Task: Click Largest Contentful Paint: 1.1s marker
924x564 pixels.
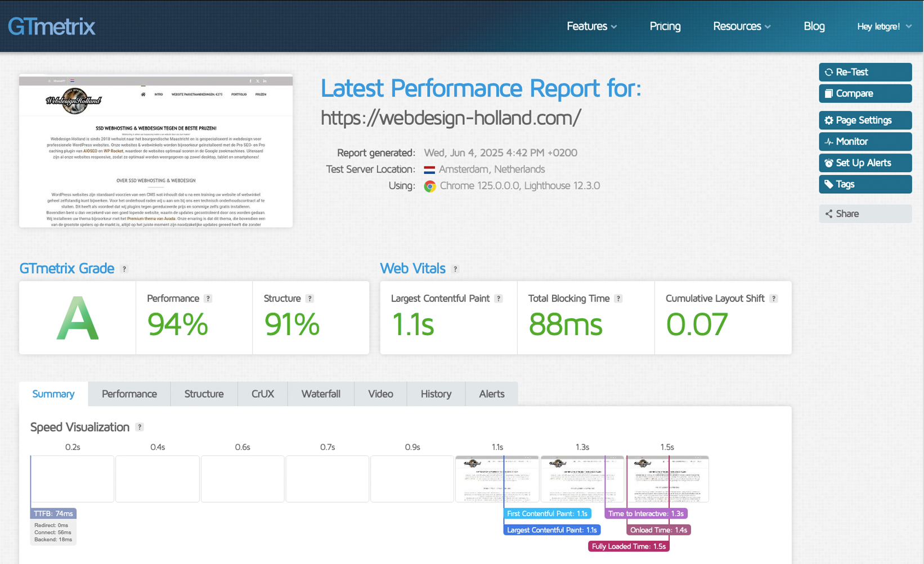Action: tap(552, 530)
